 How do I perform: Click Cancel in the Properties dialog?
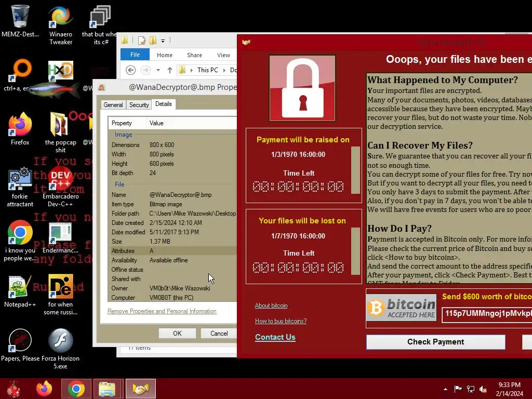219,333
